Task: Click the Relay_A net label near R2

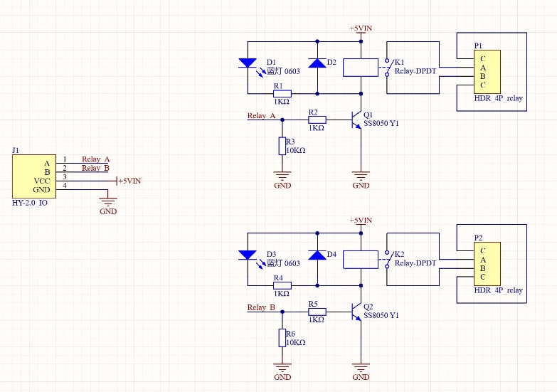Action: tap(261, 116)
